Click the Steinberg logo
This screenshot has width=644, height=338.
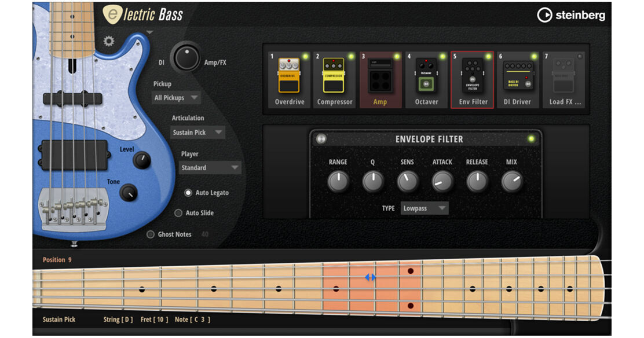pos(571,15)
